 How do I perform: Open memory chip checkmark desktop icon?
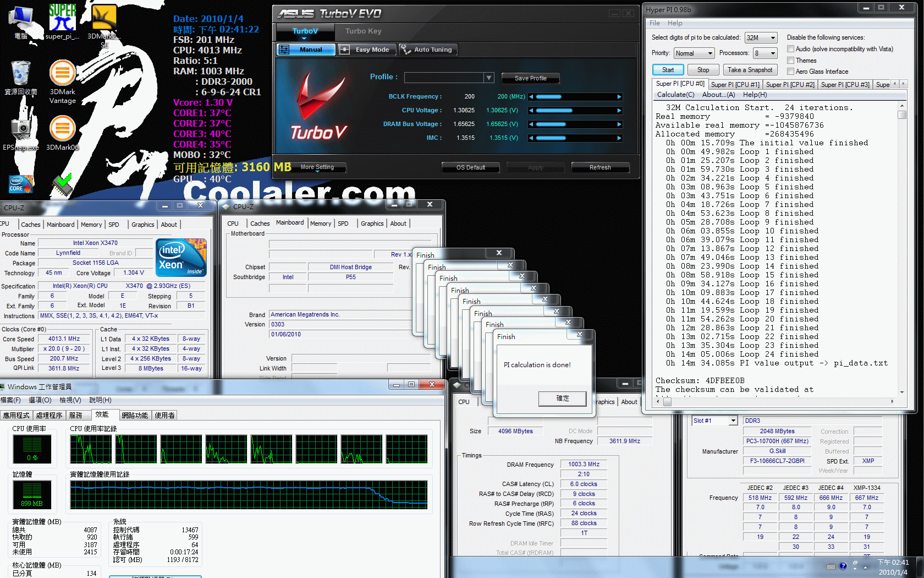62,186
